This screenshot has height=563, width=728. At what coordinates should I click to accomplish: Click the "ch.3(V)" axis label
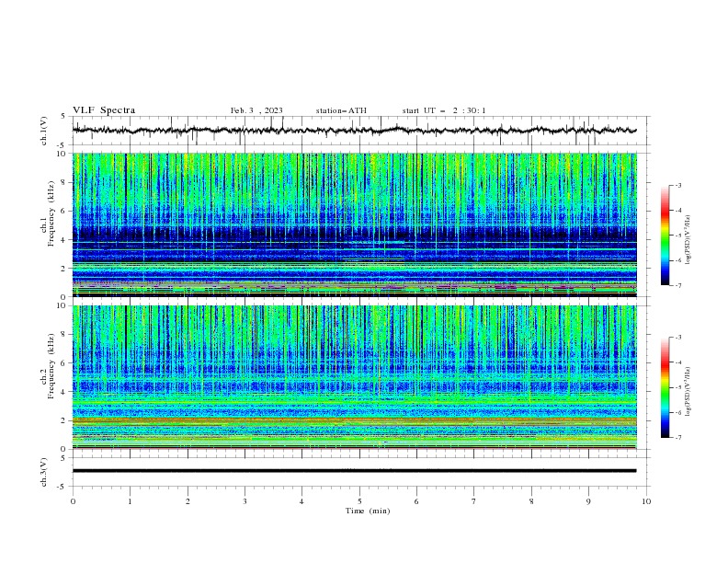(44, 472)
